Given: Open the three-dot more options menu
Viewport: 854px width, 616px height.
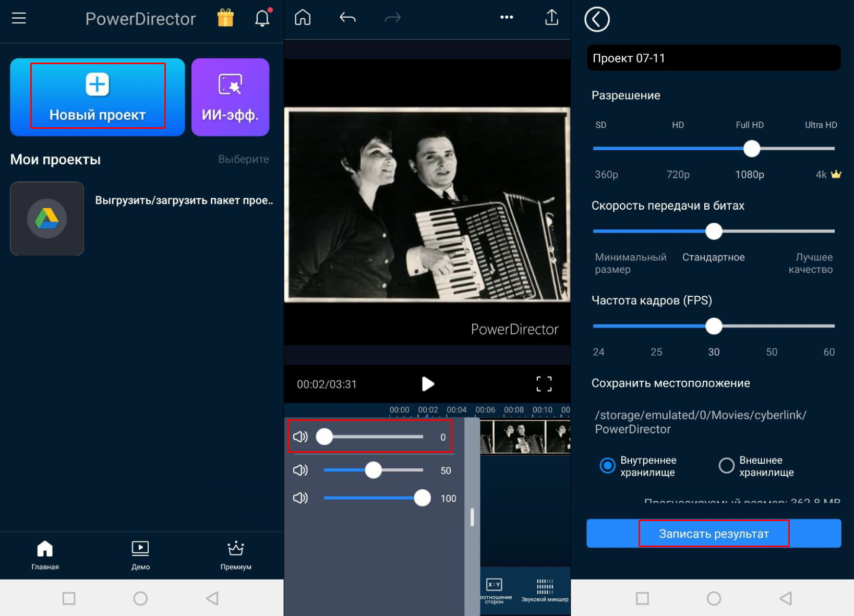Looking at the screenshot, I should coord(507,17).
